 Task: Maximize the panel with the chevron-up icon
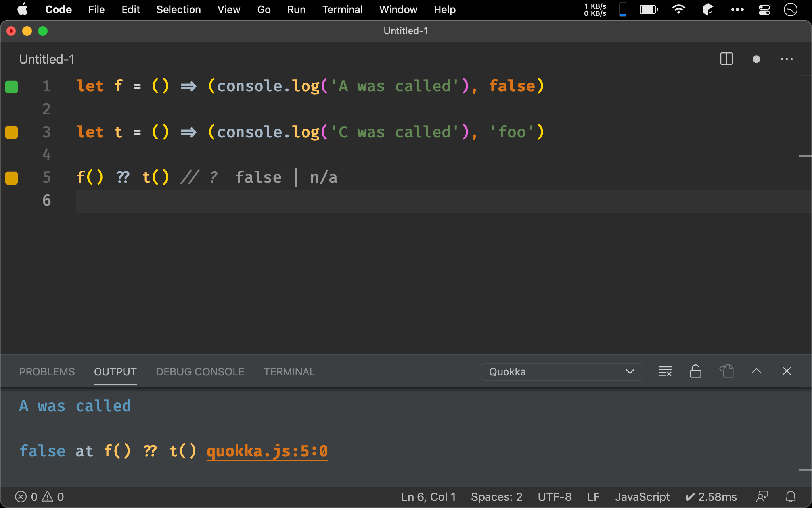click(x=756, y=371)
